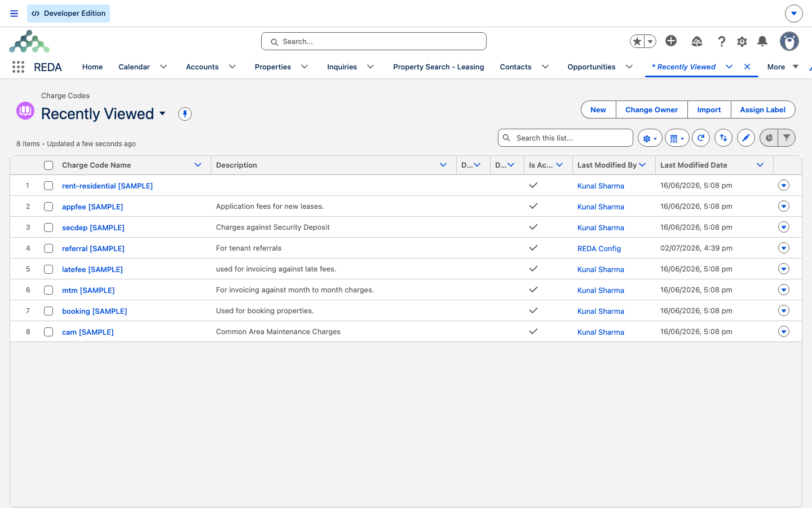Focus the global Search box
The width and height of the screenshot is (812, 508).
(x=374, y=41)
